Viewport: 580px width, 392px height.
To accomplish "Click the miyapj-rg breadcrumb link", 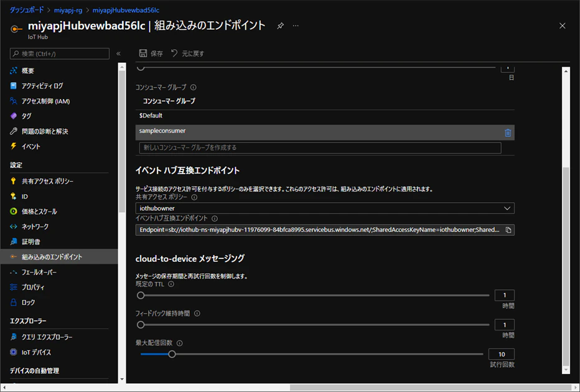I will click(x=68, y=11).
